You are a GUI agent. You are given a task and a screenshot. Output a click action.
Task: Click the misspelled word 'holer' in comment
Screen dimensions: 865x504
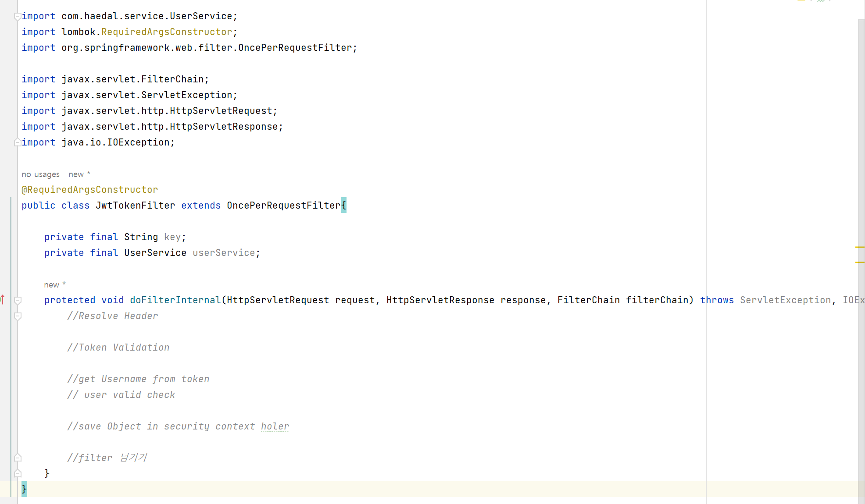click(x=275, y=426)
